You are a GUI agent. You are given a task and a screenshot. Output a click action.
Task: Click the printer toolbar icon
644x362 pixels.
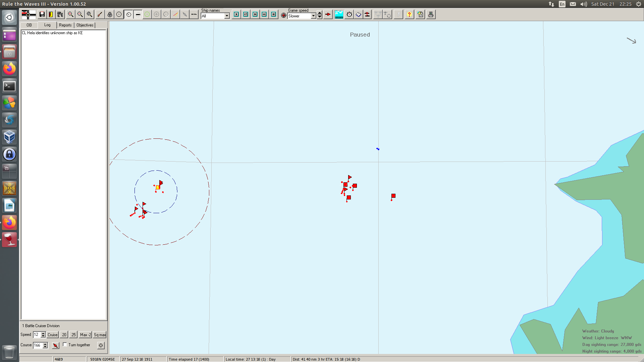[x=431, y=14]
